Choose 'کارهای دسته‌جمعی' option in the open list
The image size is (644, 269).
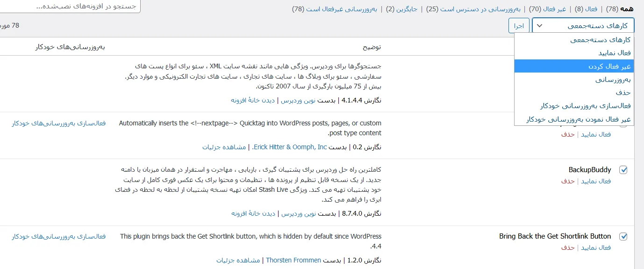[574, 40]
